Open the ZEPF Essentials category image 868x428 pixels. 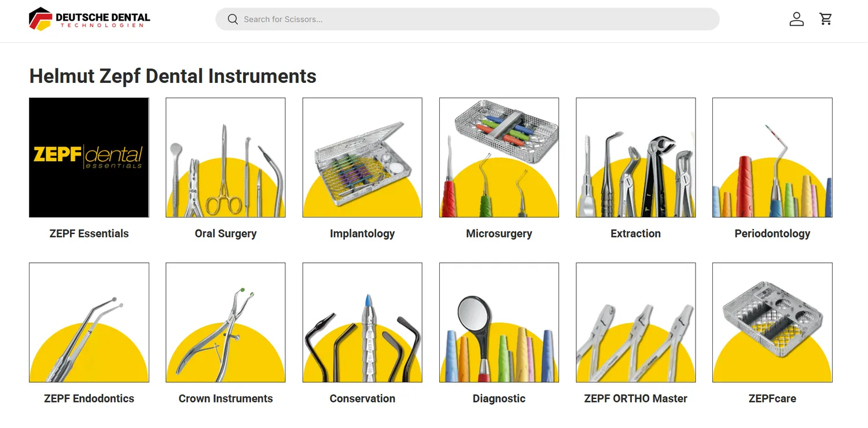point(89,158)
